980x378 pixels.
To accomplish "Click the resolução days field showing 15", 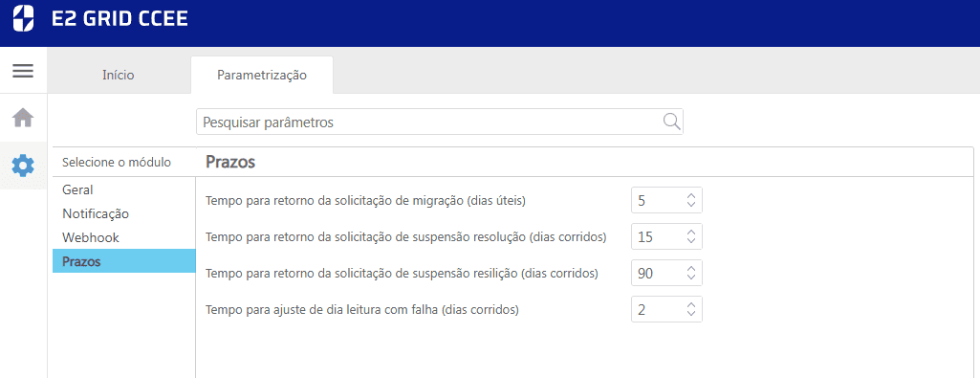I will [666, 236].
